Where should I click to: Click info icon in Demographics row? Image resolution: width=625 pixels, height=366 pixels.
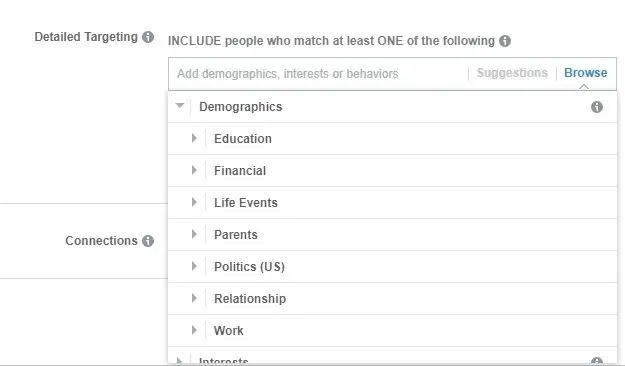click(x=597, y=107)
